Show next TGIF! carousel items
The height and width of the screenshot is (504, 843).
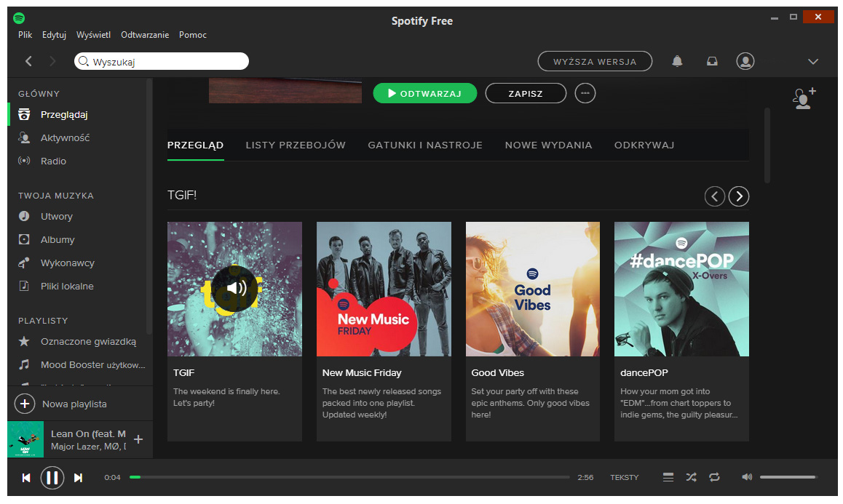point(738,196)
